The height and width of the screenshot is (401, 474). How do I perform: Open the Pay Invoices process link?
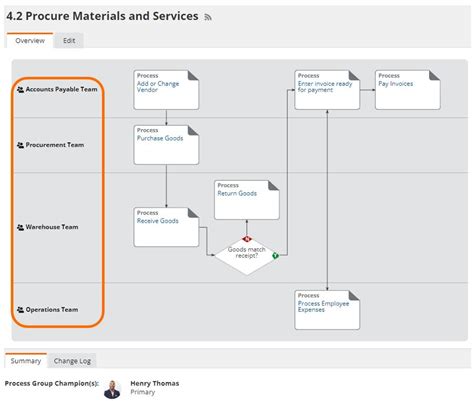pos(396,84)
